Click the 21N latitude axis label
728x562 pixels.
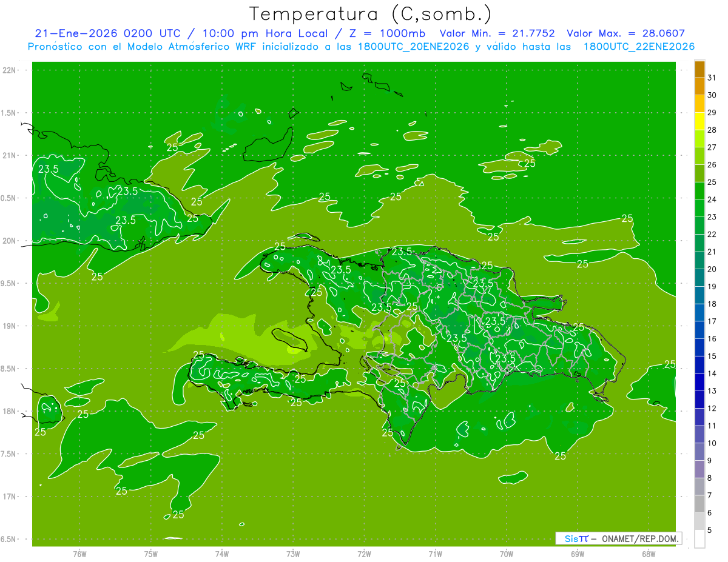pyautogui.click(x=10, y=155)
